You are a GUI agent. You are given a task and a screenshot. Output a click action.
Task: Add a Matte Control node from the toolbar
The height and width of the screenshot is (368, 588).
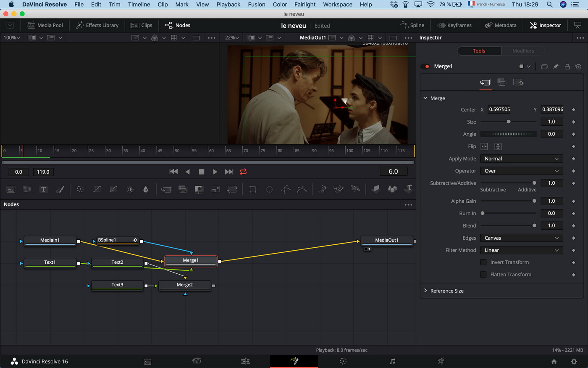click(x=199, y=189)
